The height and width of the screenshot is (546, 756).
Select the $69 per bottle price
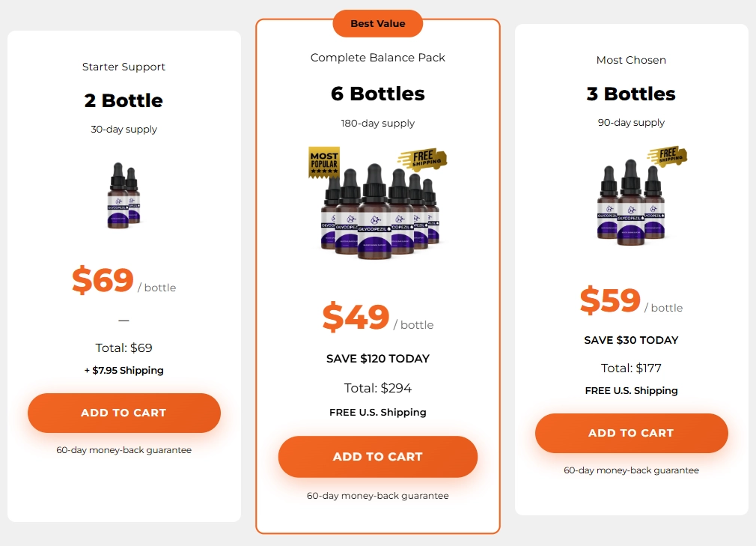pyautogui.click(x=103, y=281)
